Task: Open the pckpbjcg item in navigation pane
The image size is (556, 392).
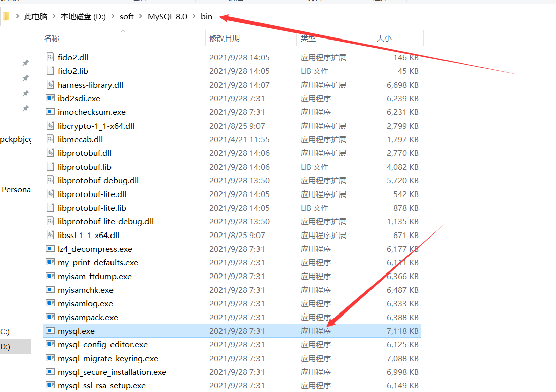Action: 16,139
